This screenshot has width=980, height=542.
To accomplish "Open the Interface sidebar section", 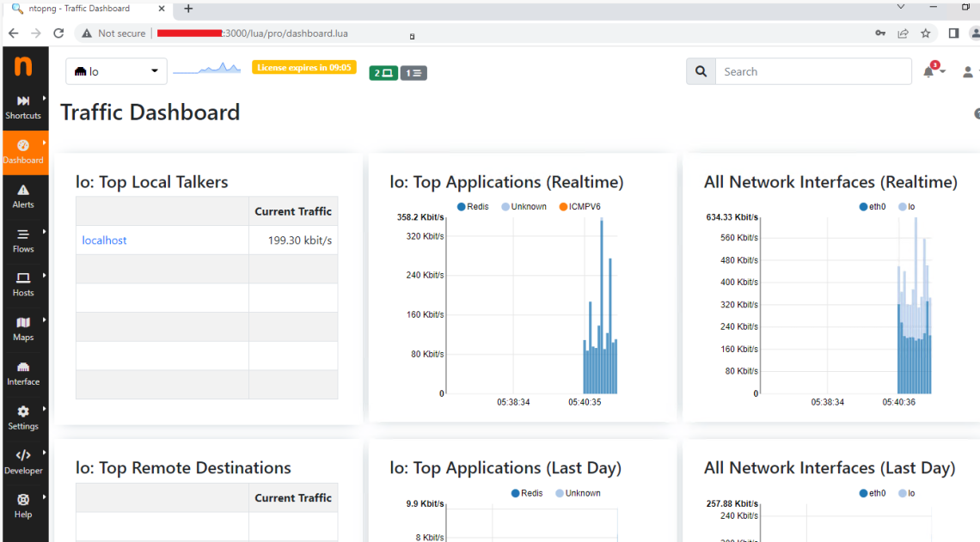I will [x=24, y=374].
